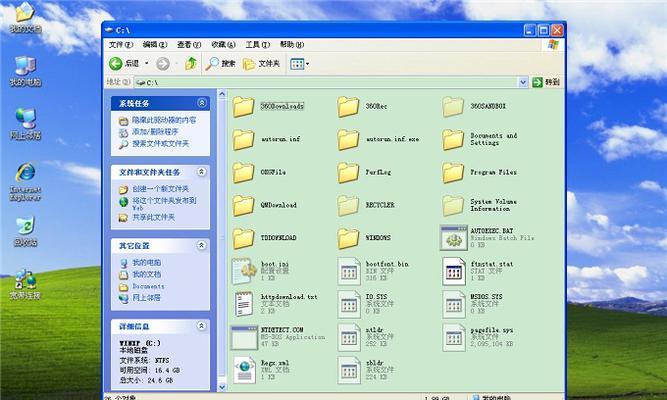The height and width of the screenshot is (400, 667).
Task: Select the TDDOWNLOAD folder icon
Action: pyautogui.click(x=243, y=238)
